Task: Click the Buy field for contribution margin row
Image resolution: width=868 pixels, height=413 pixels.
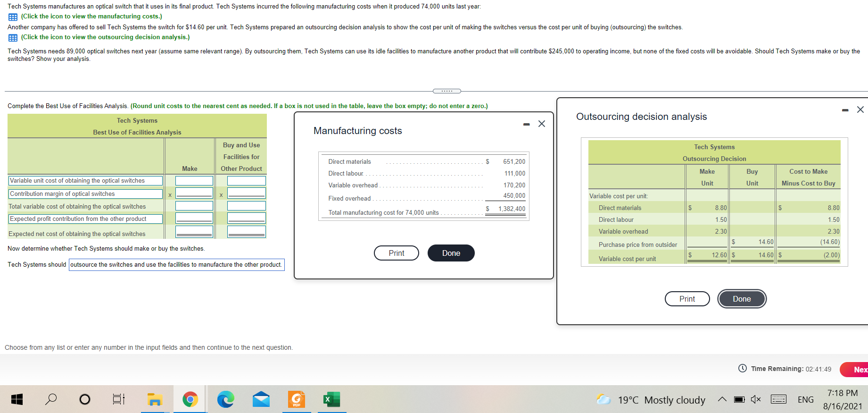Action: tap(247, 193)
